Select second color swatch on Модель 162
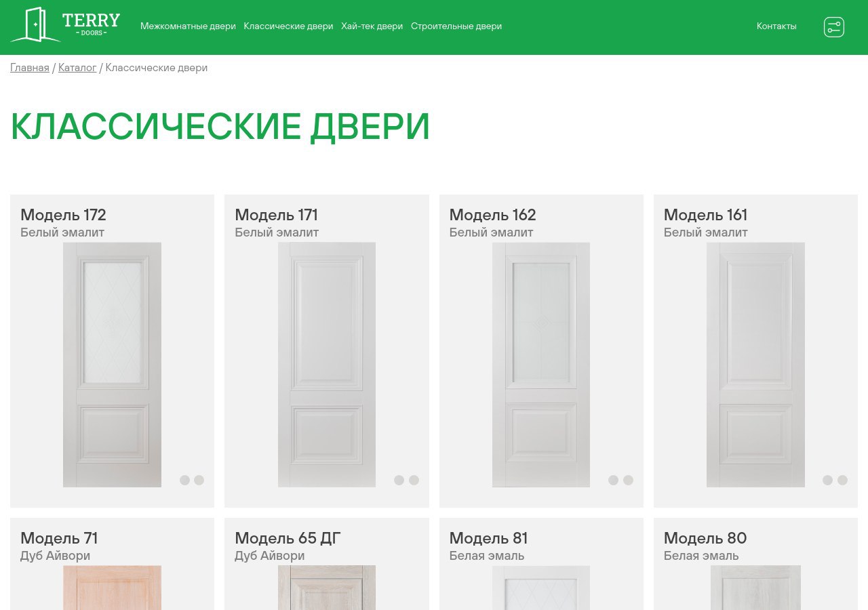 (x=628, y=480)
